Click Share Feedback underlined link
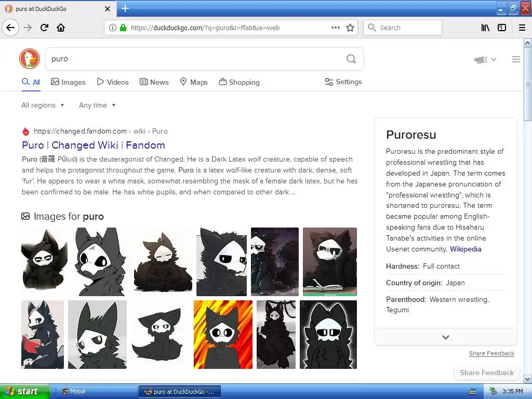532x399 pixels. pyautogui.click(x=491, y=353)
